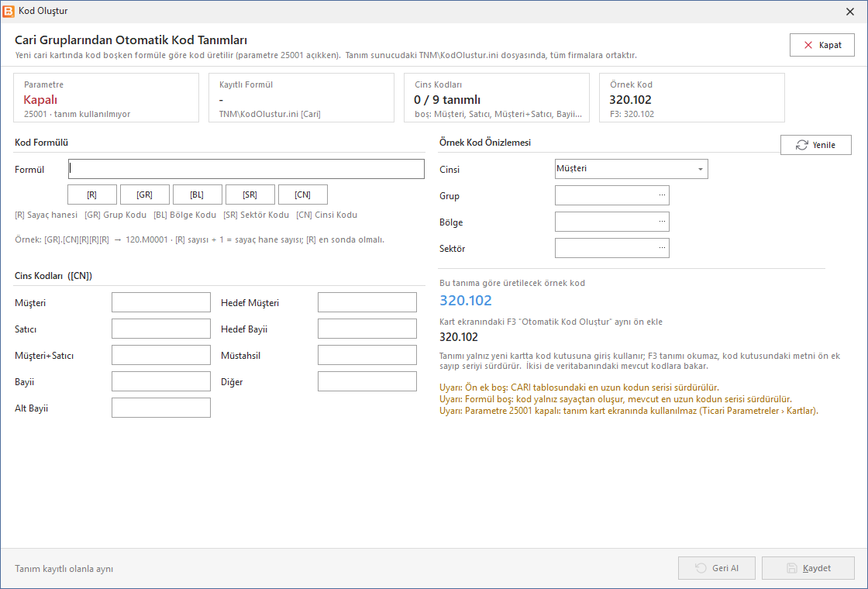Open the Bölge lookup ellipsis button
This screenshot has width=868, height=589.
coord(662,222)
